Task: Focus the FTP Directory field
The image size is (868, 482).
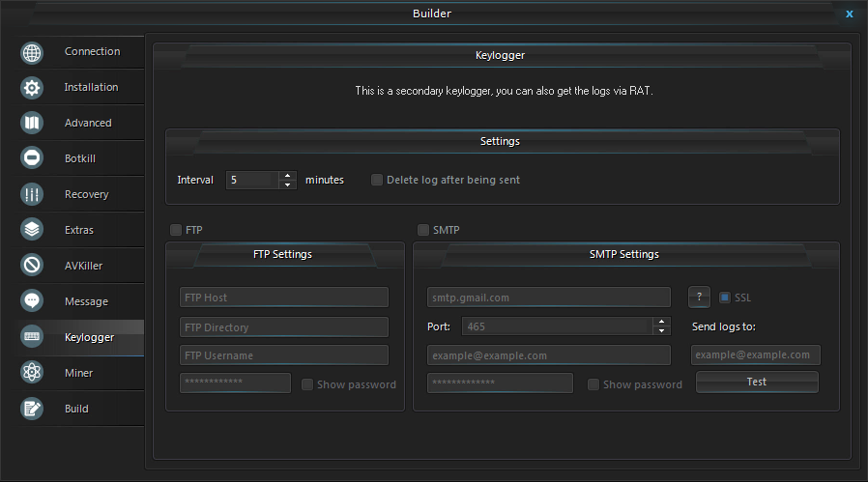Action: tap(284, 327)
